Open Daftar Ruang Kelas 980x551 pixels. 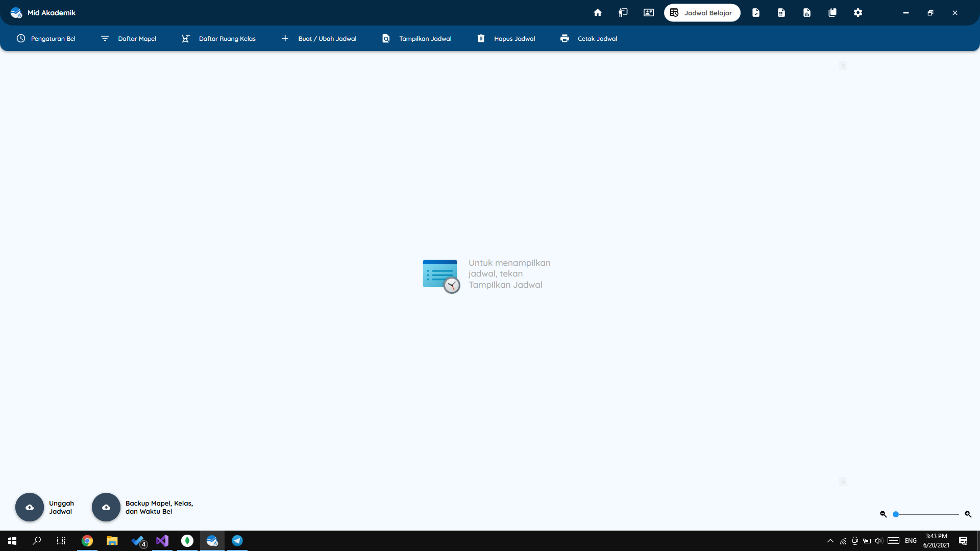(218, 38)
